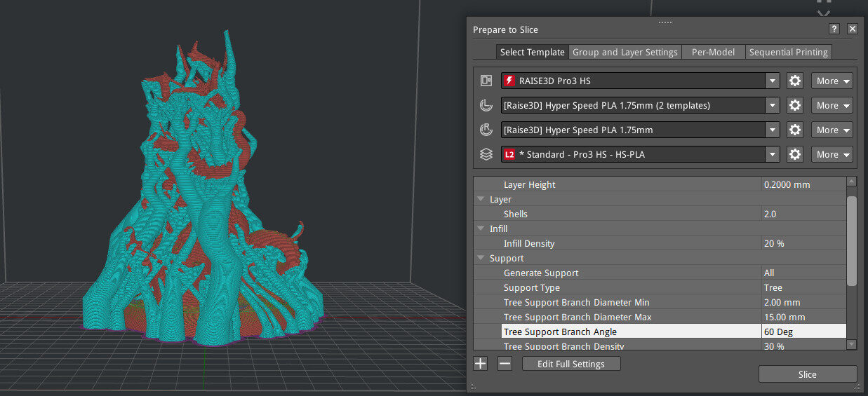This screenshot has height=396, width=868.
Task: Change Generate Support value All
Action: [x=803, y=273]
